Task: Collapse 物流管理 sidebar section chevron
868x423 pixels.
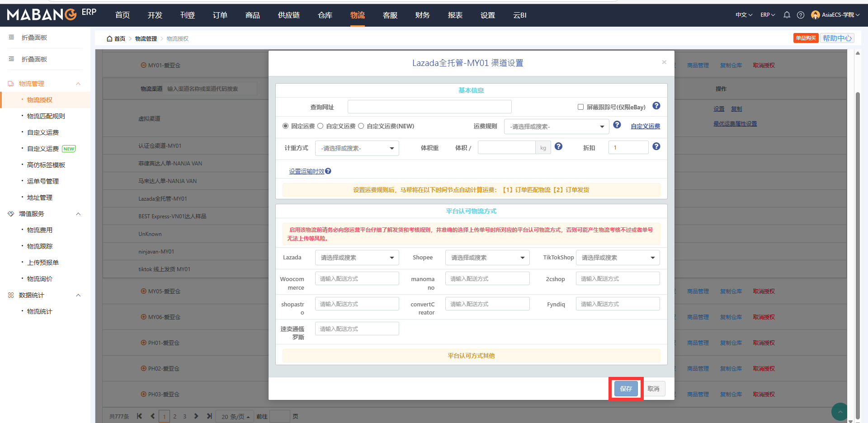Action: pos(78,84)
